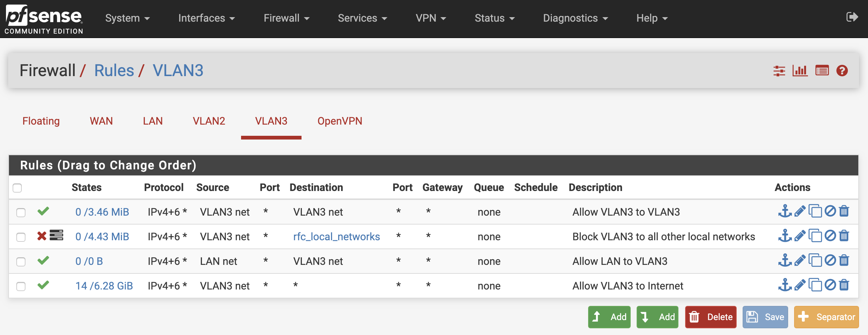Click the logout icon in top bar
This screenshot has height=335, width=868.
(x=852, y=17)
